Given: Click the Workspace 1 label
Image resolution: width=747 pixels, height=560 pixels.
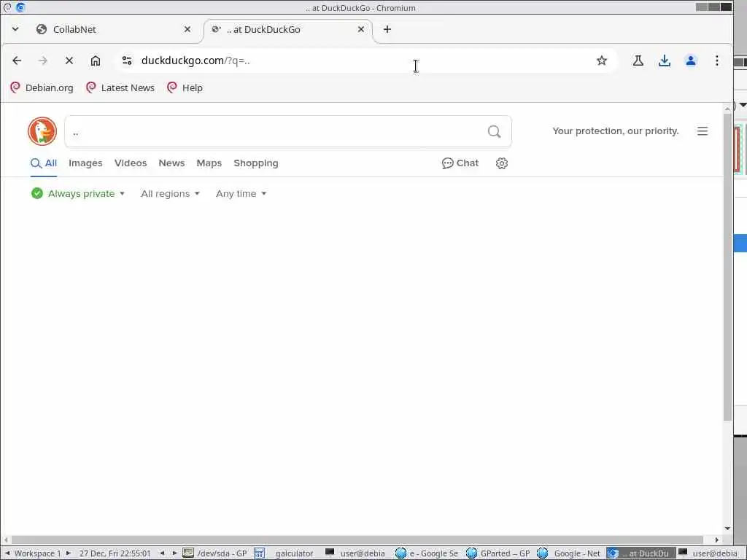Looking at the screenshot, I should 38,553.
